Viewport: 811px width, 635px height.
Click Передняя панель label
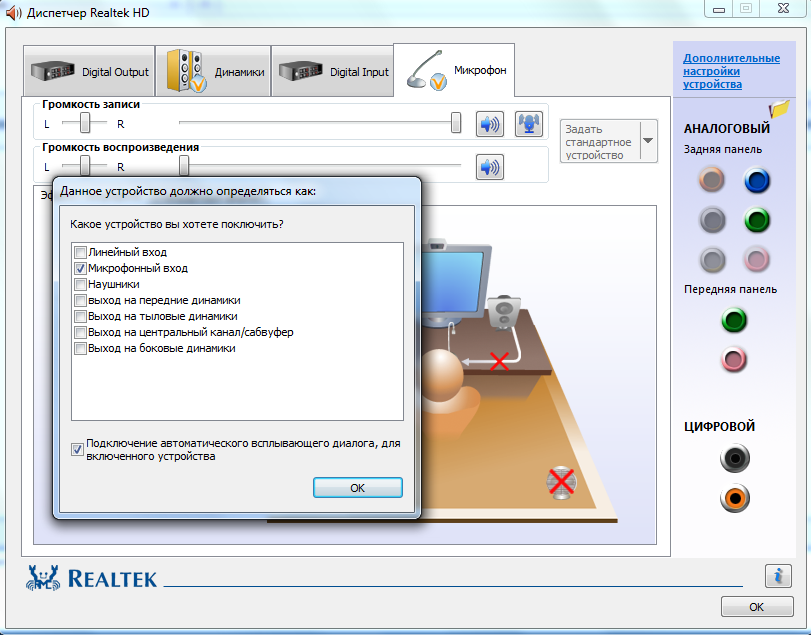coord(730,289)
